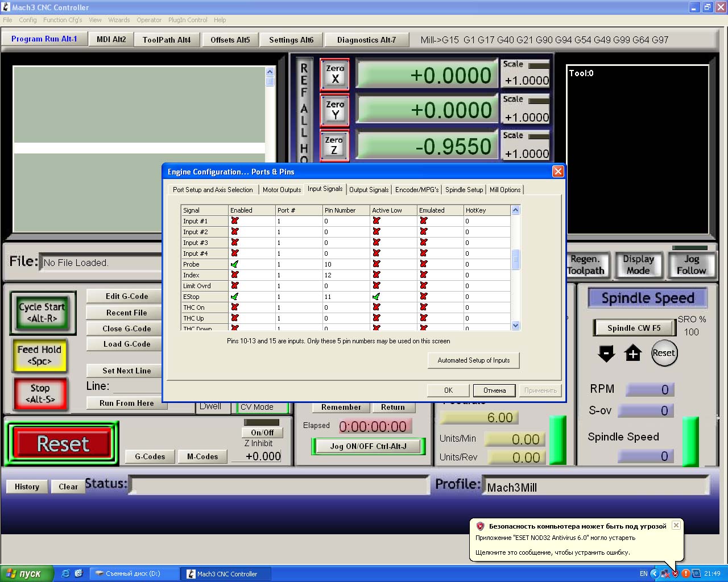Toggle Active Low for the EStop signal

pyautogui.click(x=376, y=297)
